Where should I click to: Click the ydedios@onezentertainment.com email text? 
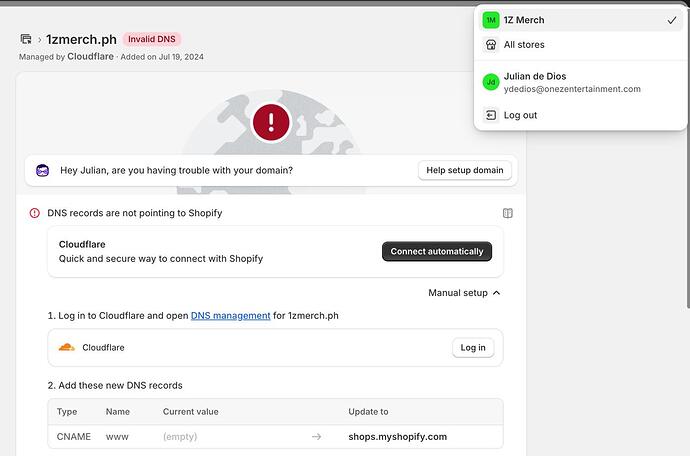572,89
